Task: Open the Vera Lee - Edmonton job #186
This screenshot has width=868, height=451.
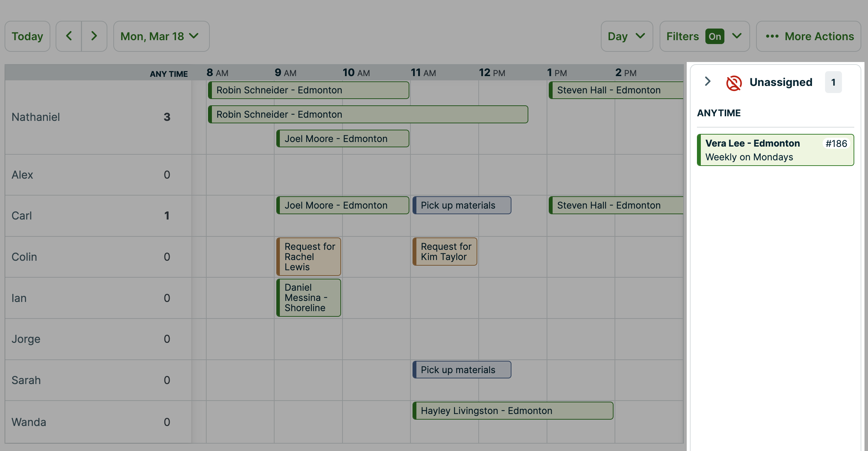Action: pos(775,150)
